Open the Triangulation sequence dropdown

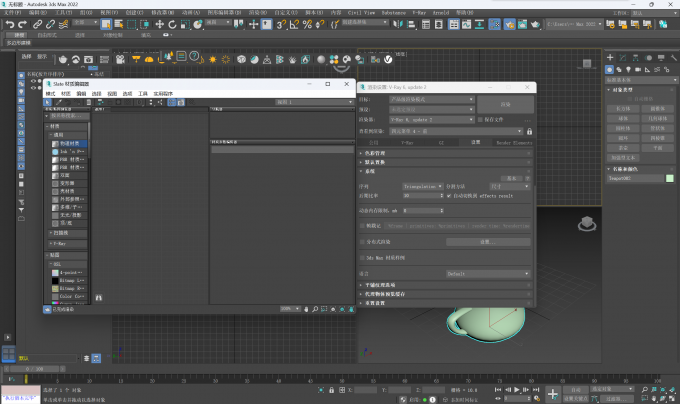[x=423, y=186]
